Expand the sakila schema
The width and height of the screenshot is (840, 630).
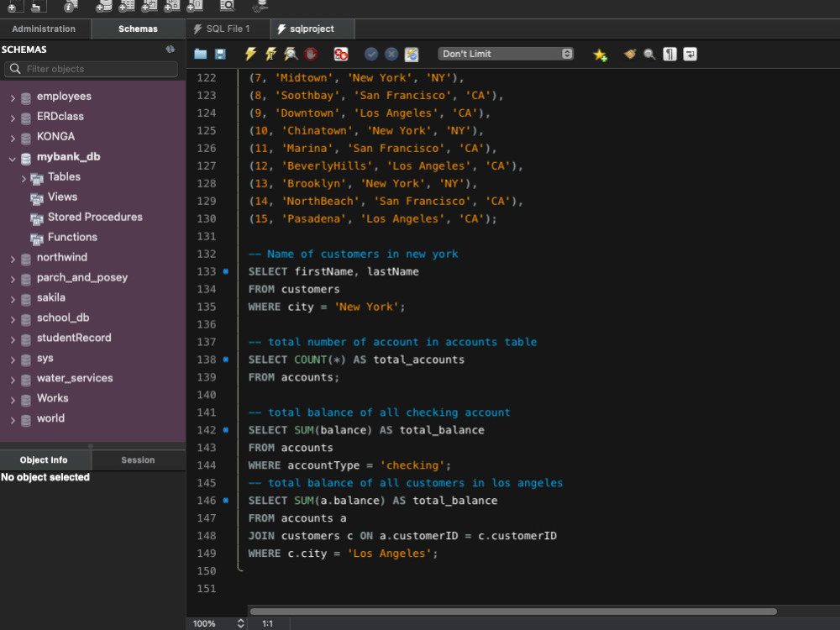13,300
